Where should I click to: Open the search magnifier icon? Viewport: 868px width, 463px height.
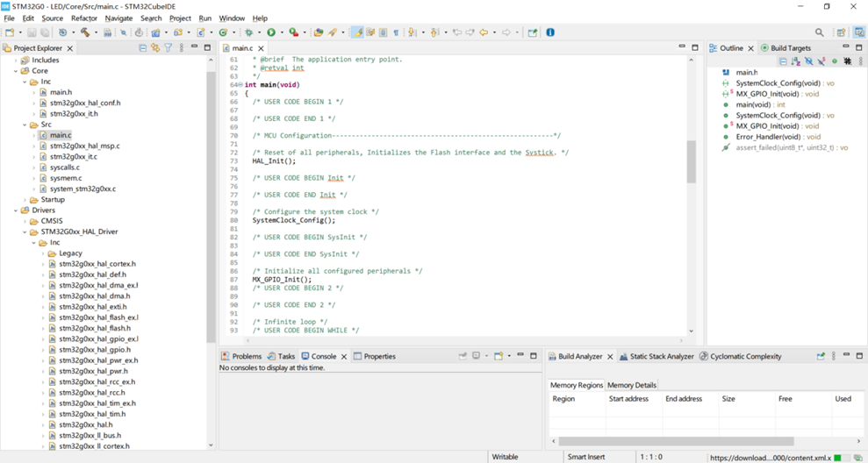tap(819, 32)
